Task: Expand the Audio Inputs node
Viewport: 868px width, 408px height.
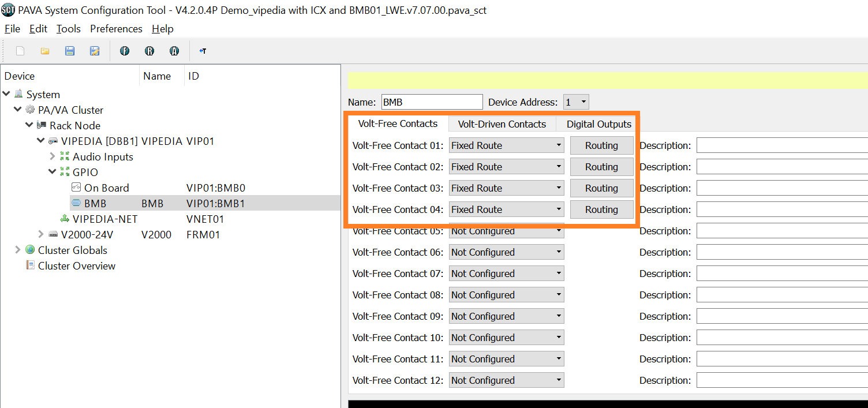Action: [53, 156]
